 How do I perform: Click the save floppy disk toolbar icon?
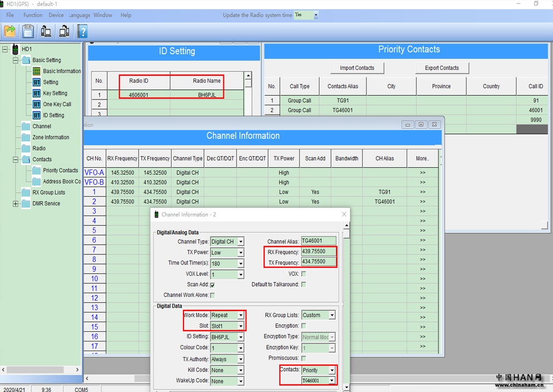pos(28,31)
